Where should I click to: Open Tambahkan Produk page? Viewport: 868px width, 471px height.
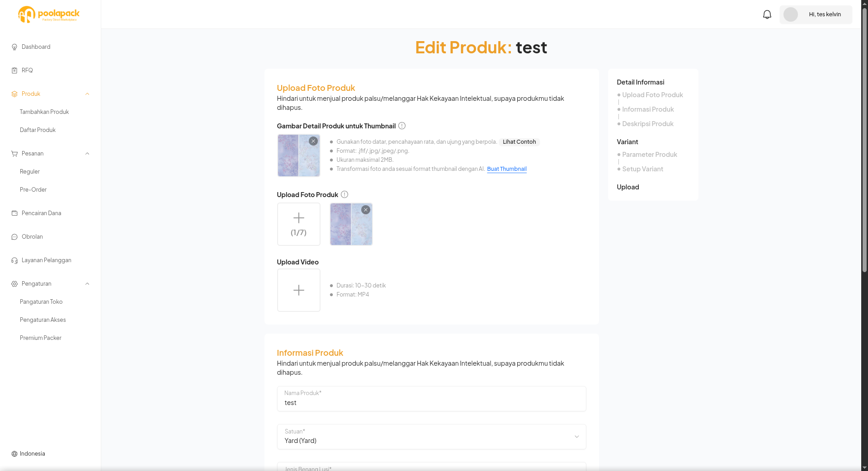pyautogui.click(x=44, y=112)
